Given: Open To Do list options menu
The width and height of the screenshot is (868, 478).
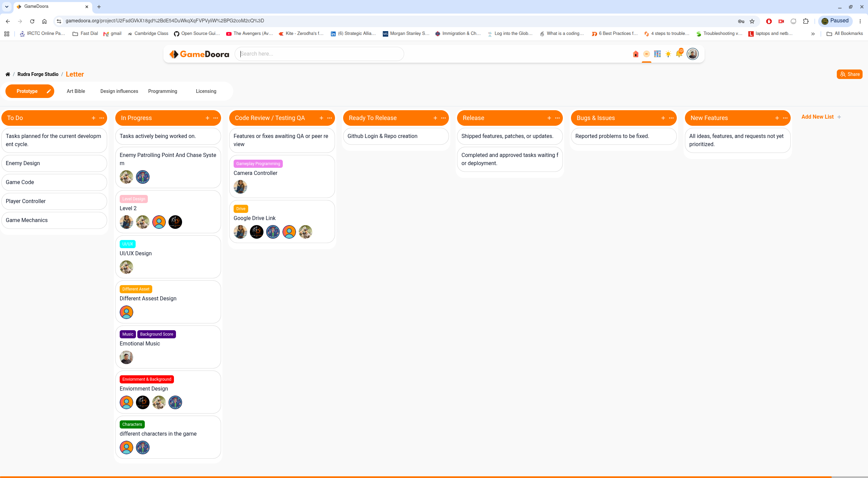Looking at the screenshot, I should (102, 118).
